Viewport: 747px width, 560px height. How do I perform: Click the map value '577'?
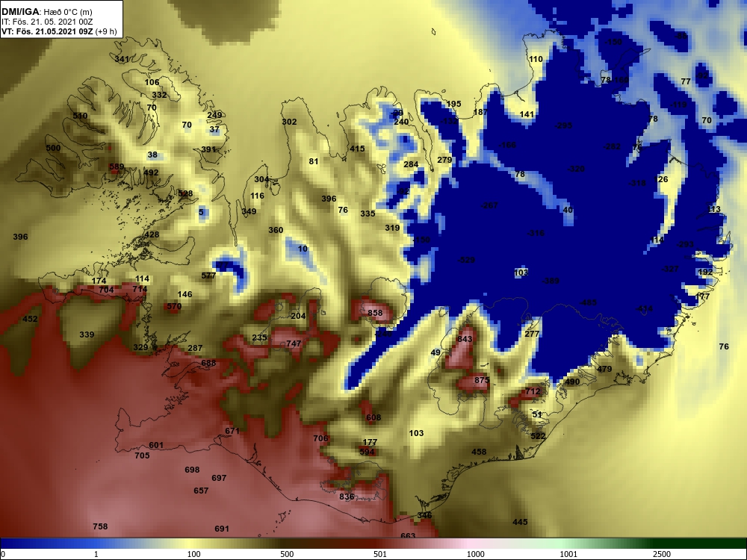[x=208, y=276]
